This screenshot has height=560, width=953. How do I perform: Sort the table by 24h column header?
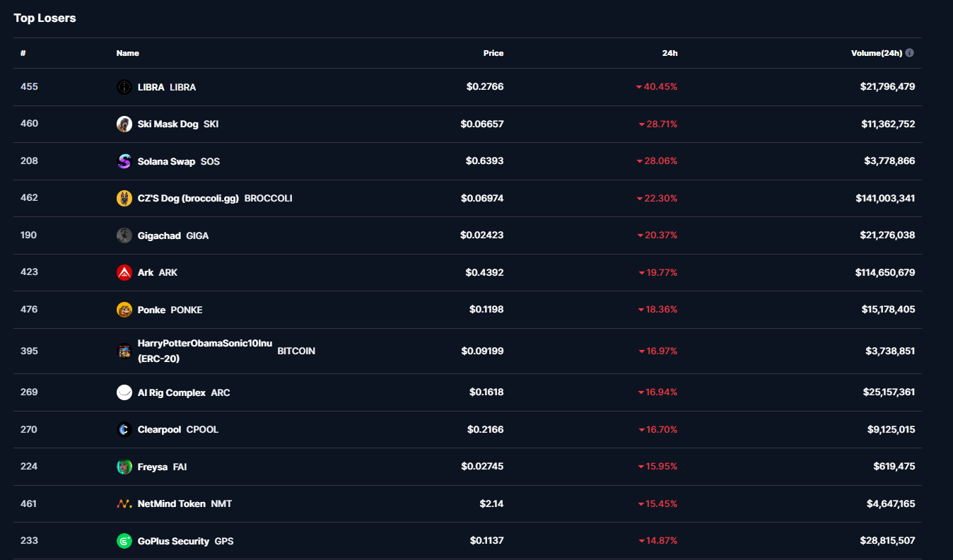[x=670, y=53]
